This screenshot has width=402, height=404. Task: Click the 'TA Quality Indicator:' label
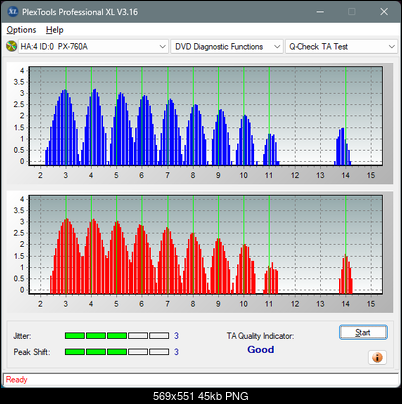260,336
